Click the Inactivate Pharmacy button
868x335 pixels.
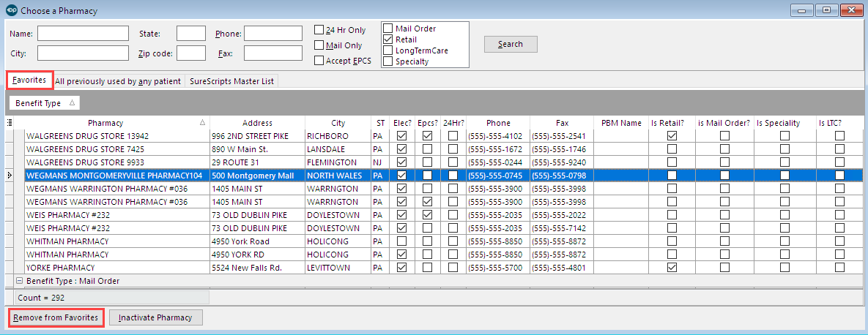(x=155, y=317)
